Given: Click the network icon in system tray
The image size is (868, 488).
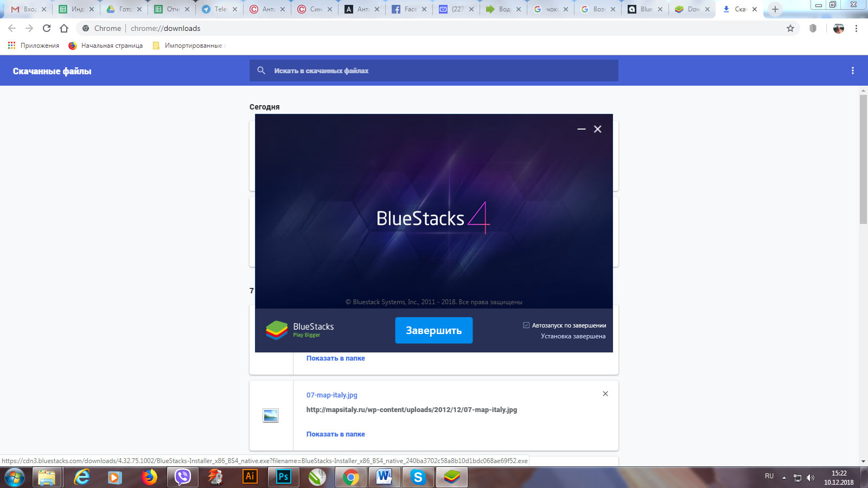Looking at the screenshot, I should point(797,478).
